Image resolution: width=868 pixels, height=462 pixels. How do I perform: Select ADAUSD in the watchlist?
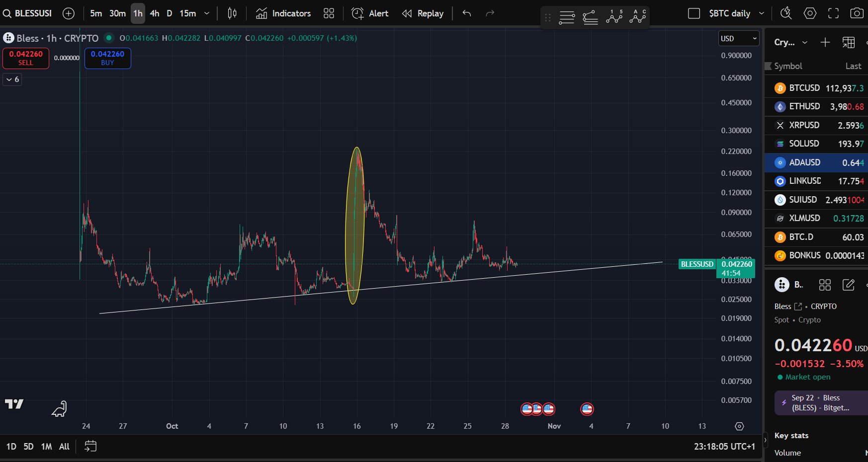click(x=816, y=162)
